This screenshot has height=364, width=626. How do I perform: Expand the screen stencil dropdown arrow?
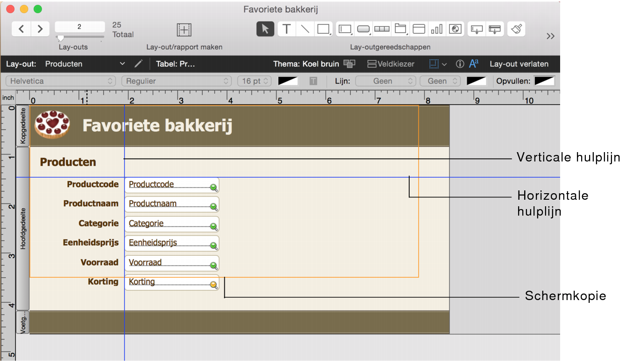[444, 64]
